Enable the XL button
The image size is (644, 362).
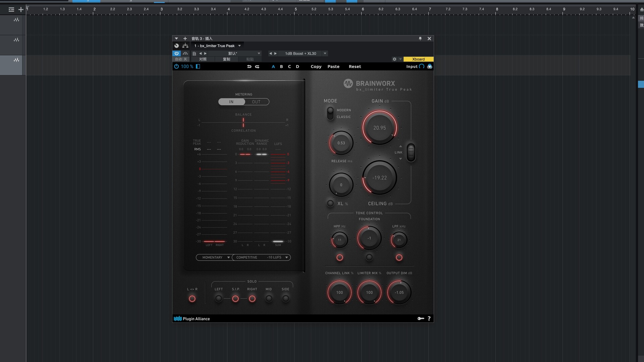point(330,203)
